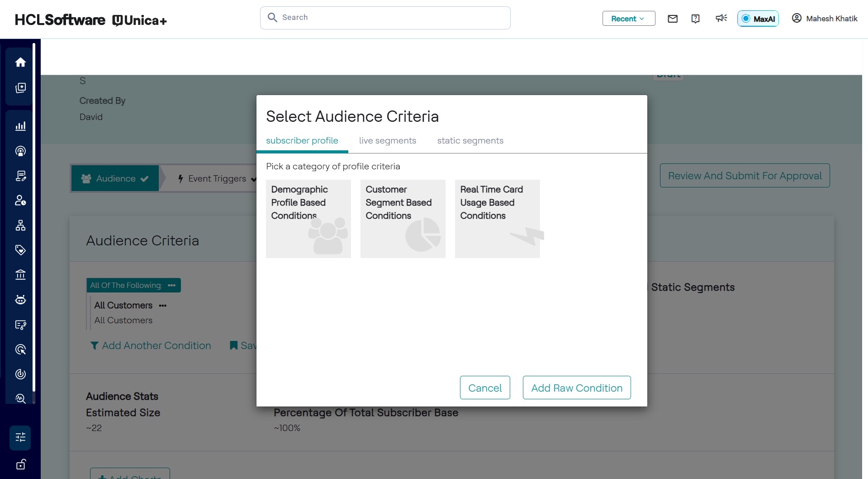Click the bank building icon in sidebar

(20, 275)
